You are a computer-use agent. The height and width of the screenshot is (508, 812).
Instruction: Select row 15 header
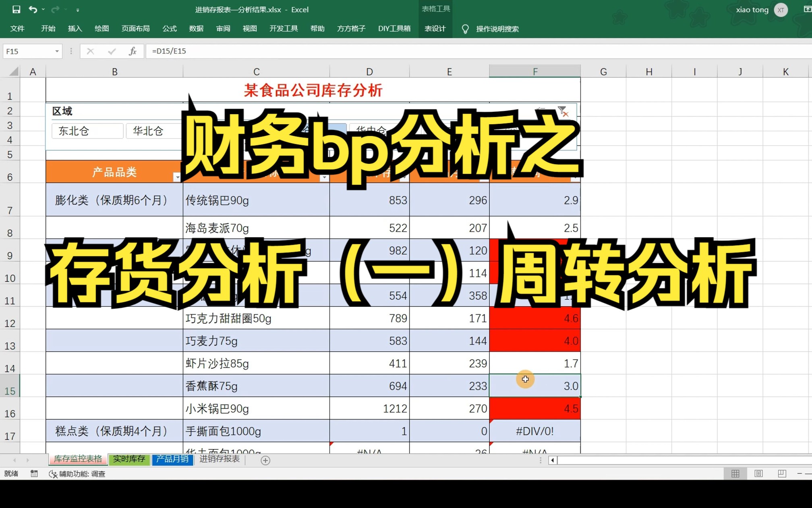[10, 386]
